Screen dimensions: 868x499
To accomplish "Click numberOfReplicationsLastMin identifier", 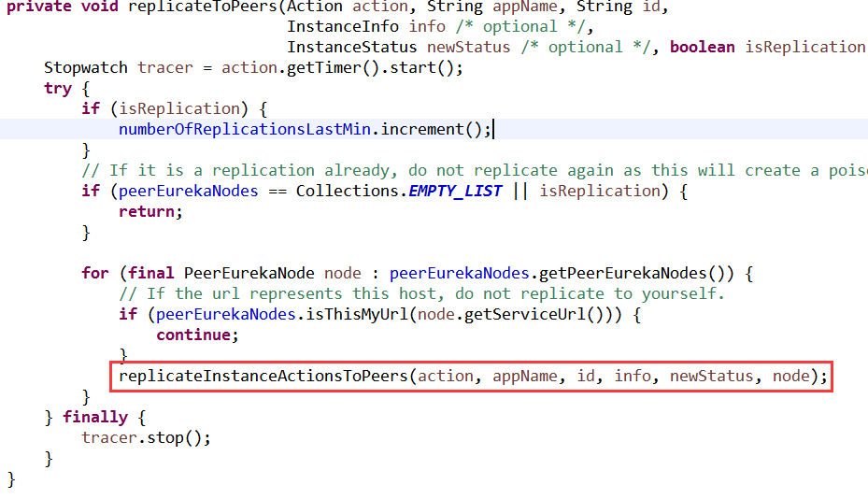I will [x=245, y=129].
